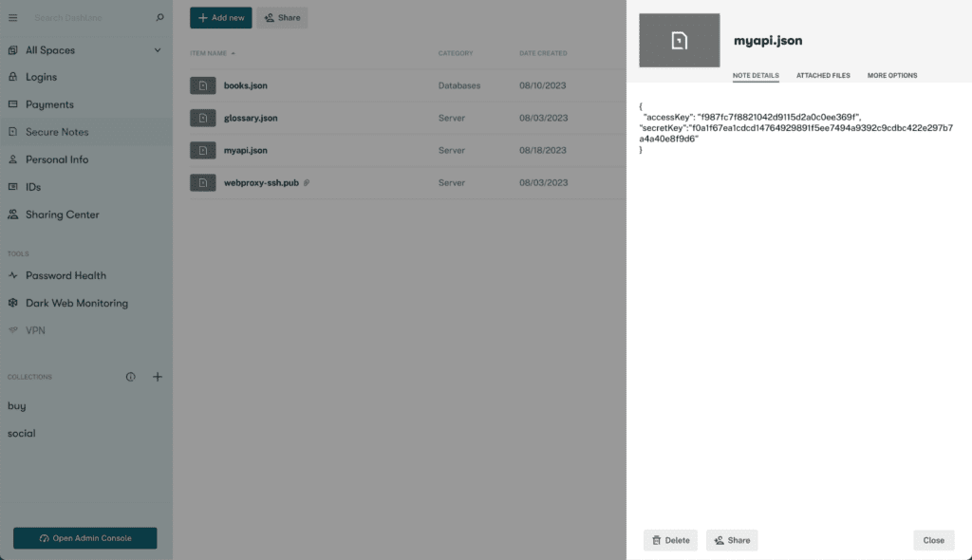Switch to the Attached Files tab
Screen dimensions: 972x560
822,75
